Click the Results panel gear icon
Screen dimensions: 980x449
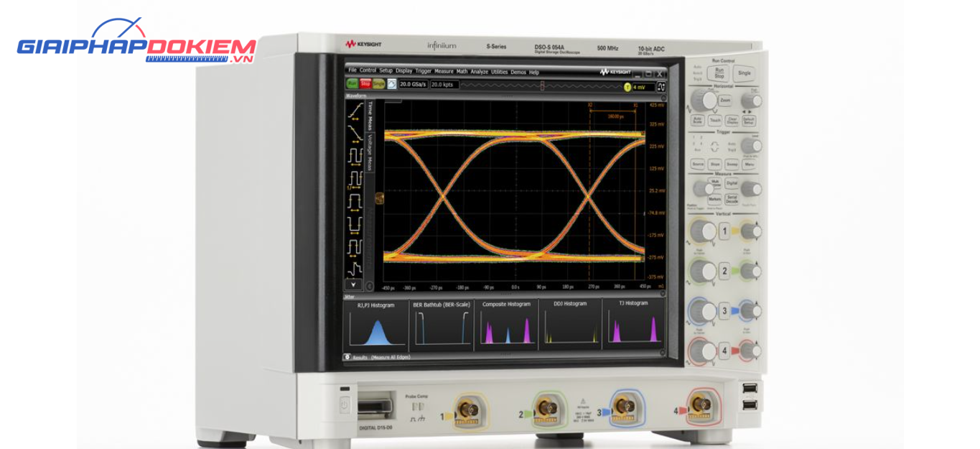point(347,356)
